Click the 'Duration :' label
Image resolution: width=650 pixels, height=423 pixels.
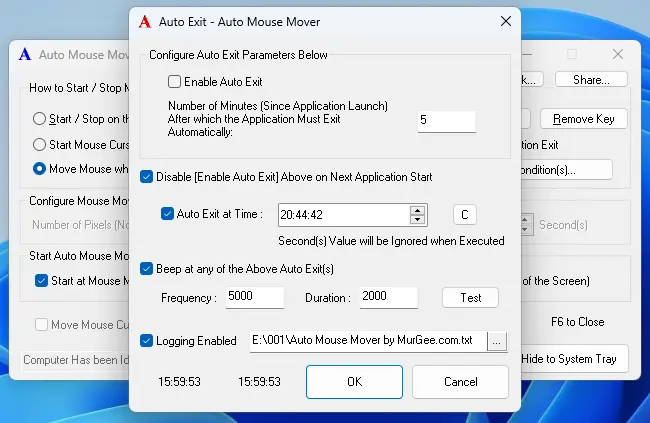328,298
